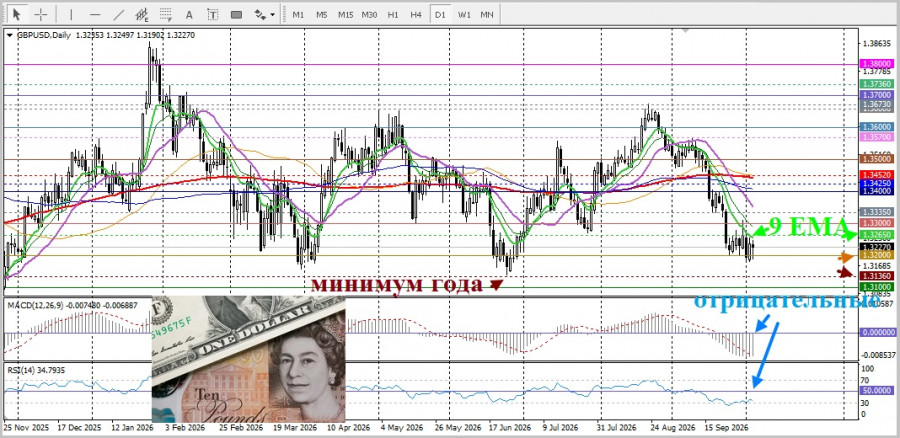Click the -0.008537 MACD scale value

tap(878, 355)
